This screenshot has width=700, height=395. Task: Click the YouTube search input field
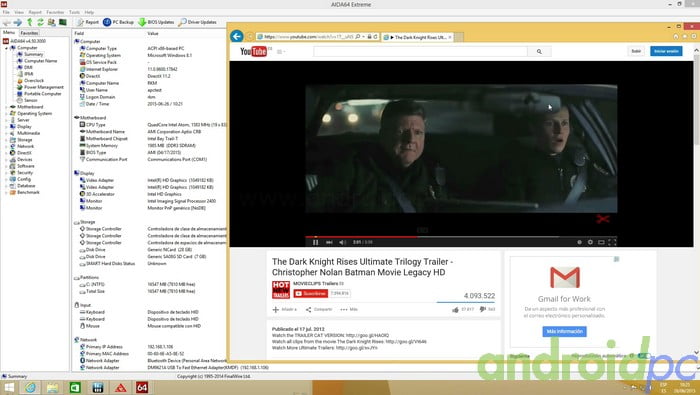[x=421, y=52]
